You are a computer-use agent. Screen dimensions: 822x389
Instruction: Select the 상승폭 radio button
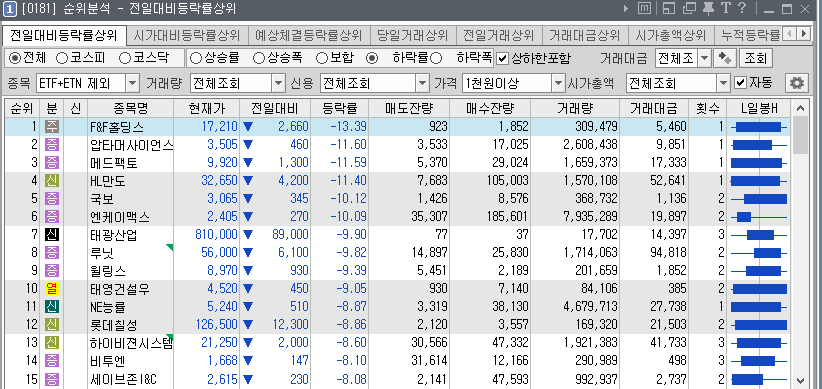tap(258, 58)
